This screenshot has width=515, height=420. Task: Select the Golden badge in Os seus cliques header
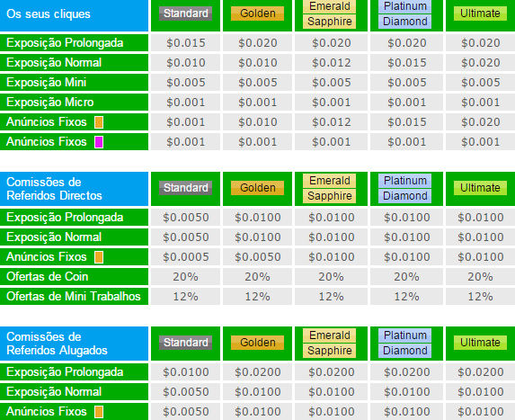257,13
